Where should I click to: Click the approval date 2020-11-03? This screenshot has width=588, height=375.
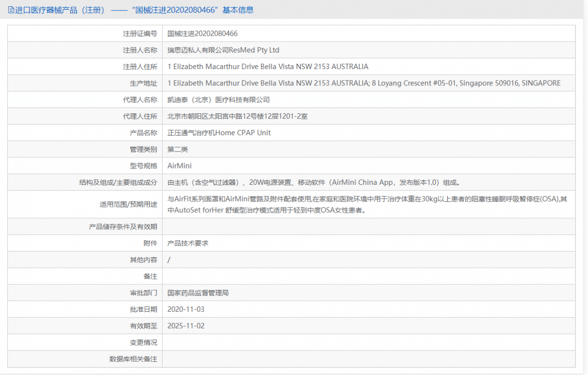pos(186,309)
